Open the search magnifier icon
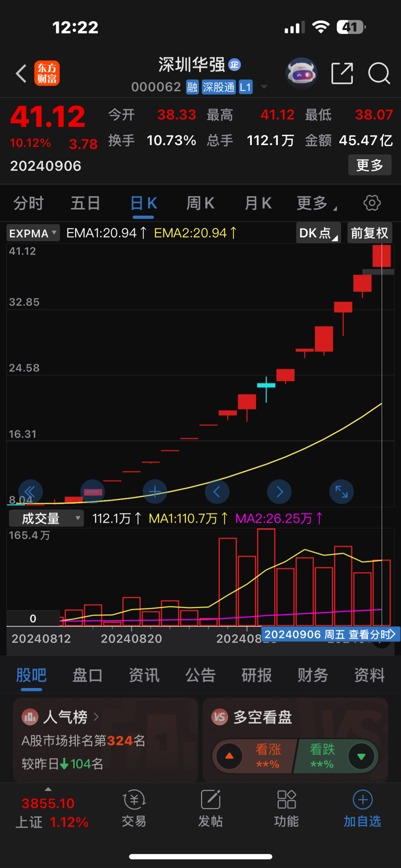Screen dimensions: 401x868 (379, 74)
